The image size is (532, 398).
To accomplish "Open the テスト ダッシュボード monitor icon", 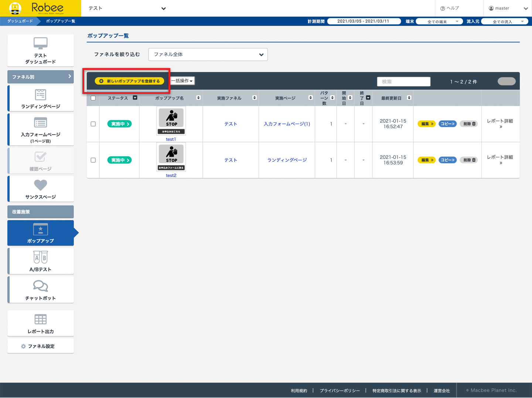I will click(40, 44).
